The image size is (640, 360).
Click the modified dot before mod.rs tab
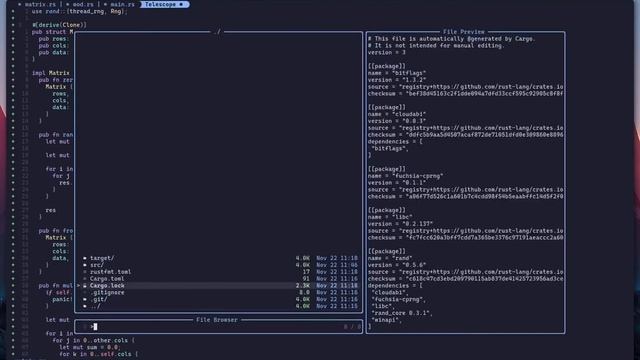(67, 4)
